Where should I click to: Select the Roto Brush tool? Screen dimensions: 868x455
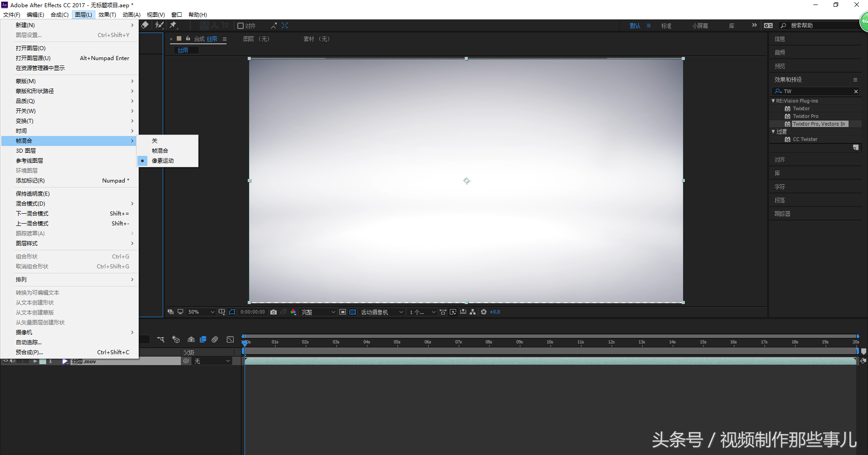tap(159, 25)
